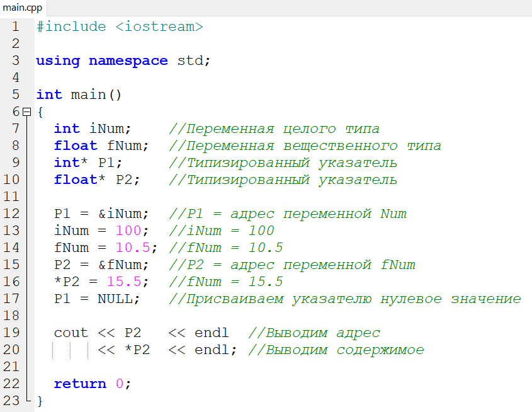Click the closing brace on line 23

tap(40, 401)
